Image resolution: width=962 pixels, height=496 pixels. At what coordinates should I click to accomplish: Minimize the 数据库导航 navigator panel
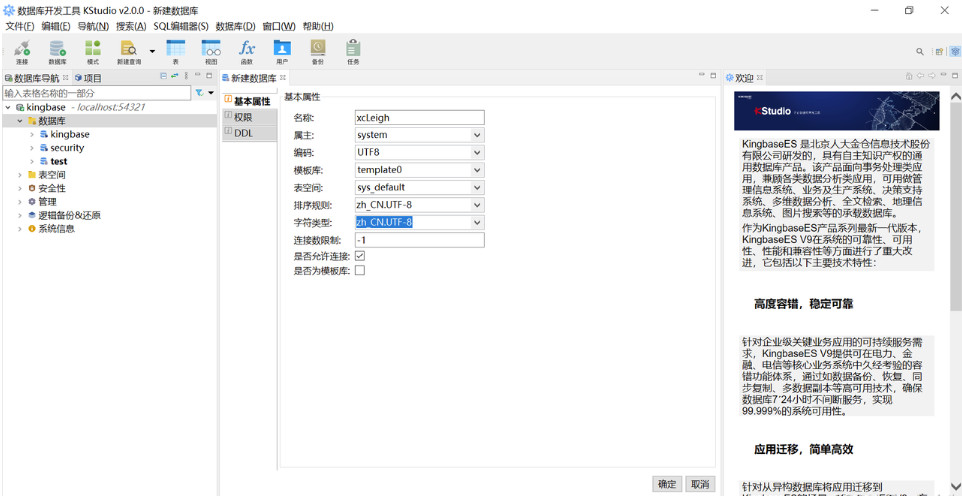[198, 76]
